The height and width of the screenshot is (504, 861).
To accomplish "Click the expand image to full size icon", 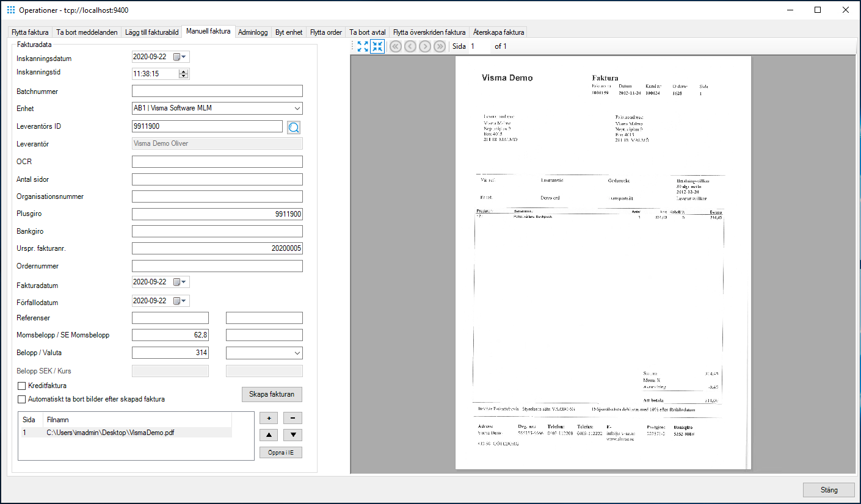I will (x=362, y=46).
